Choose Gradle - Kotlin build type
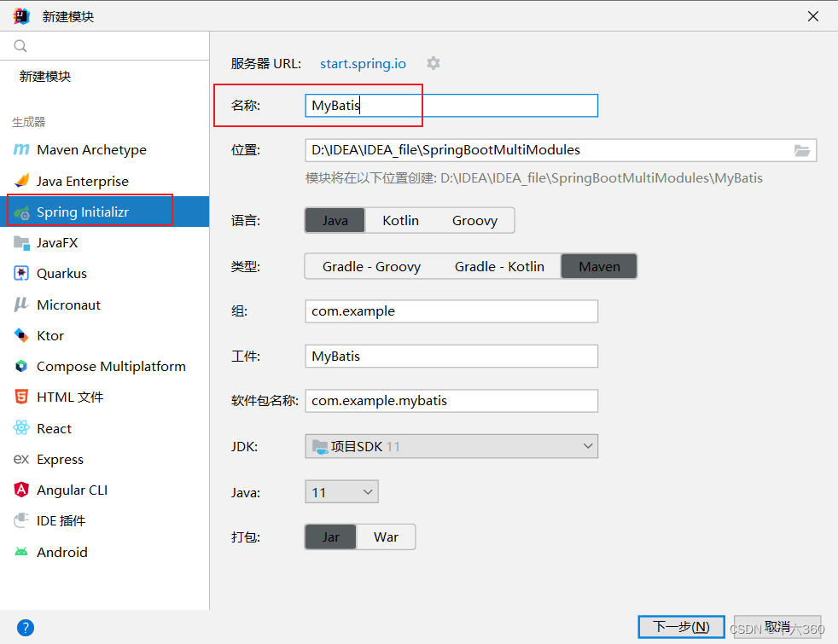Viewport: 838px width, 644px height. coord(499,266)
